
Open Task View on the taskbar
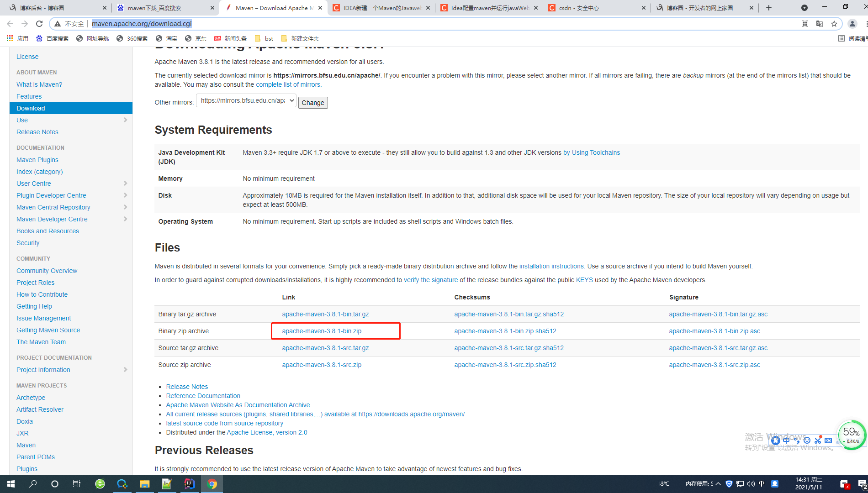[77, 484]
